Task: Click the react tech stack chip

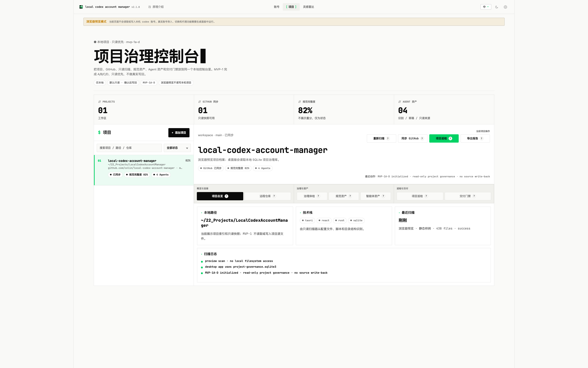Action: click(324, 221)
